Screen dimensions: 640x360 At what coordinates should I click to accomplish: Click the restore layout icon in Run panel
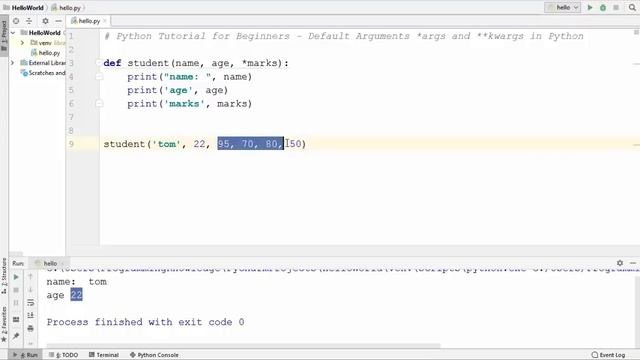pyautogui.click(x=16, y=319)
